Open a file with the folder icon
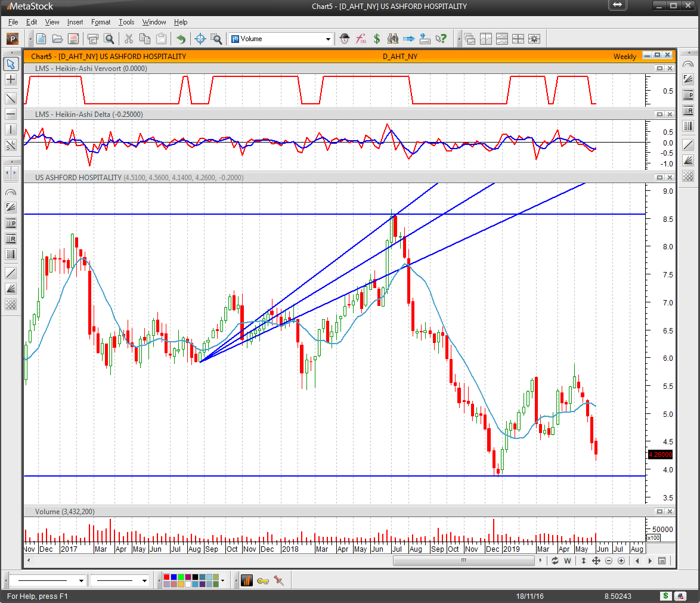Screen dimensions: 700x603 click(57, 39)
